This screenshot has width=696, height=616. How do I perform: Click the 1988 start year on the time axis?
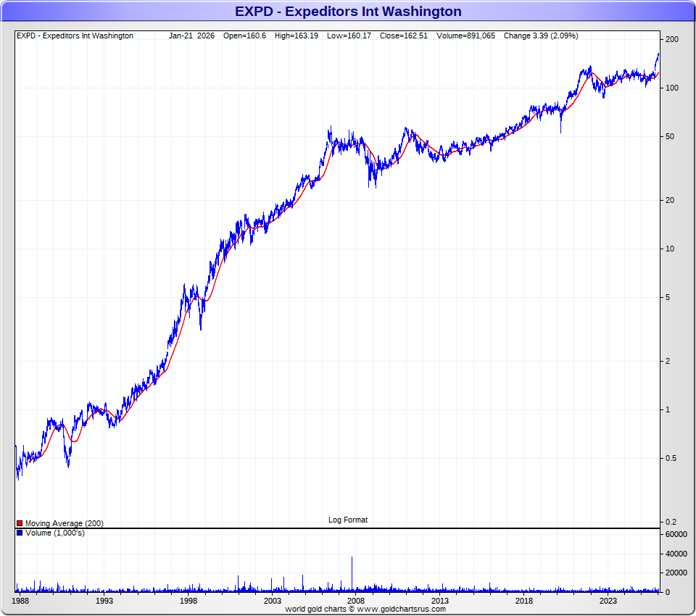(21, 601)
